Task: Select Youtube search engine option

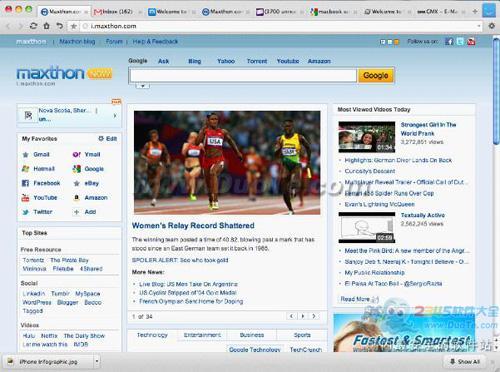Action: pos(288,61)
